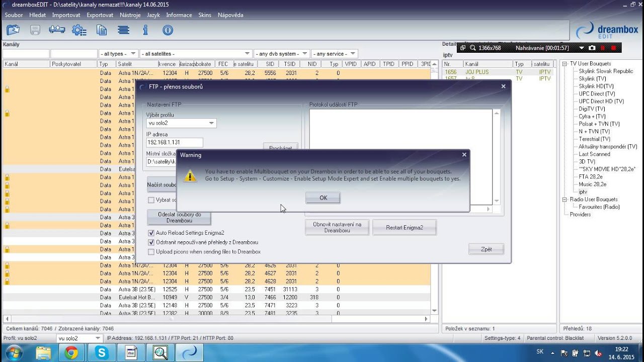Viewport: 644px width, 362px height.
Task: Click OK in the Warning dialog
Action: click(323, 198)
